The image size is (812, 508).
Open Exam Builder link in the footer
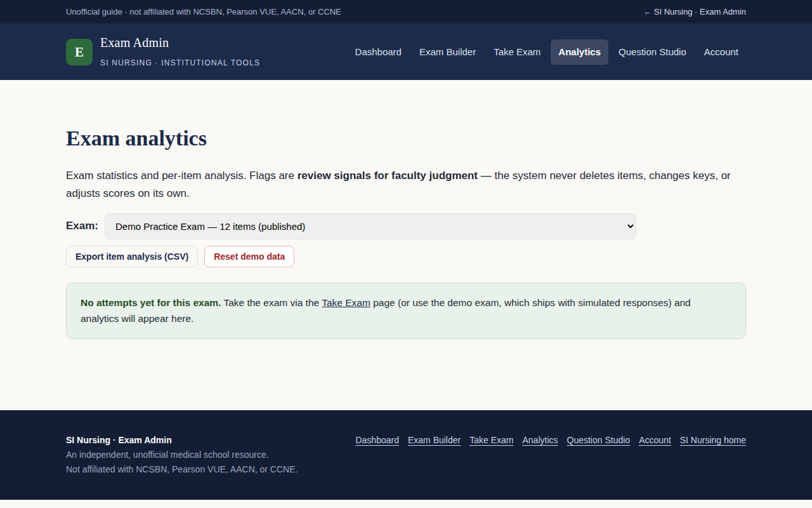(x=434, y=440)
